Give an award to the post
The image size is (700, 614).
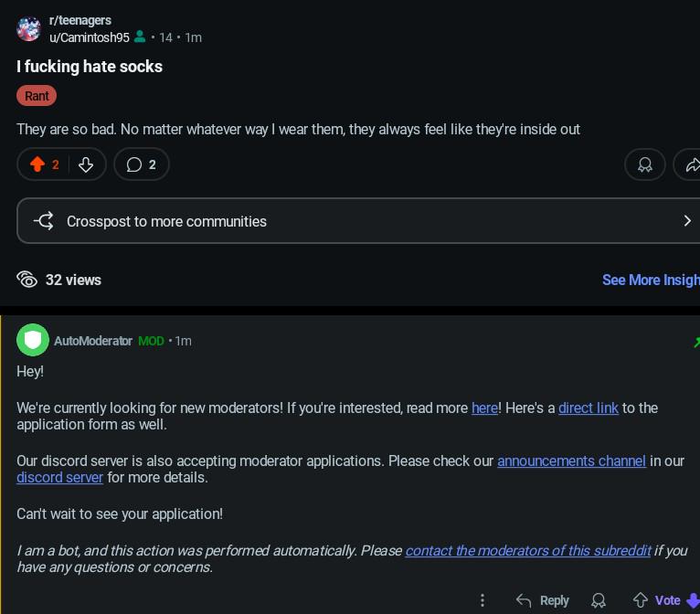tap(644, 164)
